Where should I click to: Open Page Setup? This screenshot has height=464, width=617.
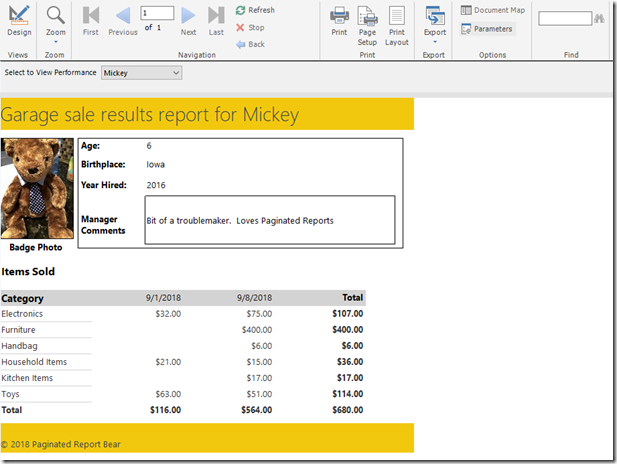pyautogui.click(x=367, y=22)
